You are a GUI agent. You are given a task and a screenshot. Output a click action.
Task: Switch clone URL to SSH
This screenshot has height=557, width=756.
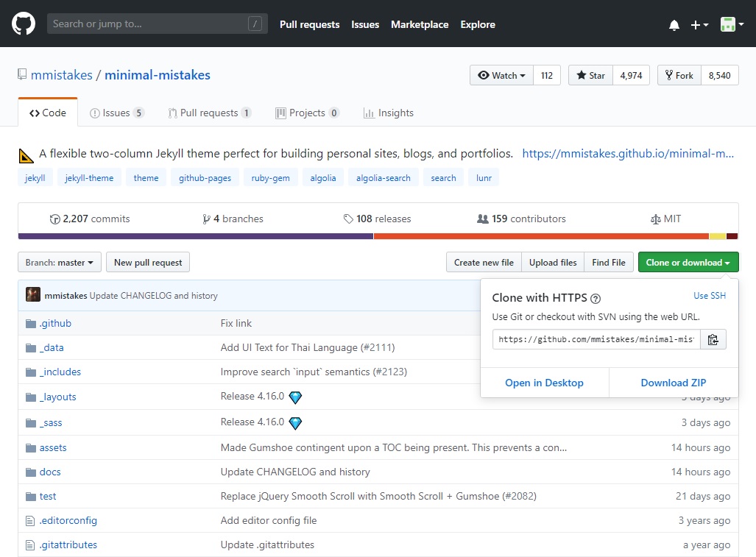pyautogui.click(x=709, y=295)
